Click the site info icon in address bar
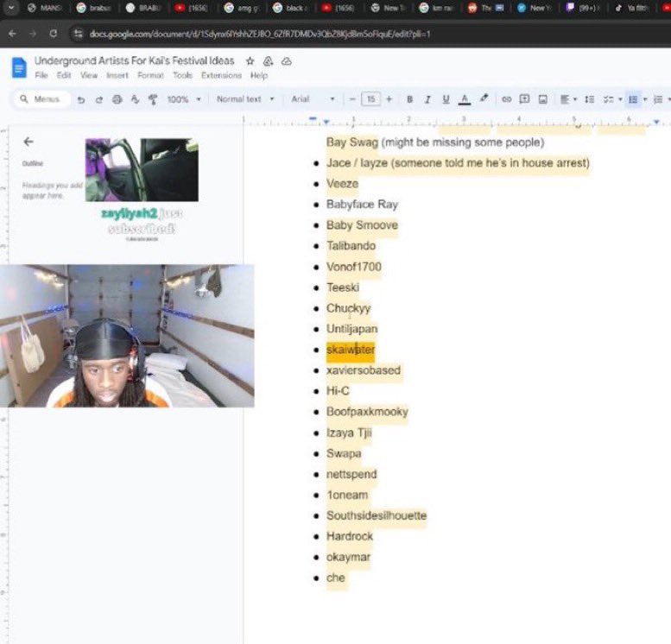 (78, 34)
